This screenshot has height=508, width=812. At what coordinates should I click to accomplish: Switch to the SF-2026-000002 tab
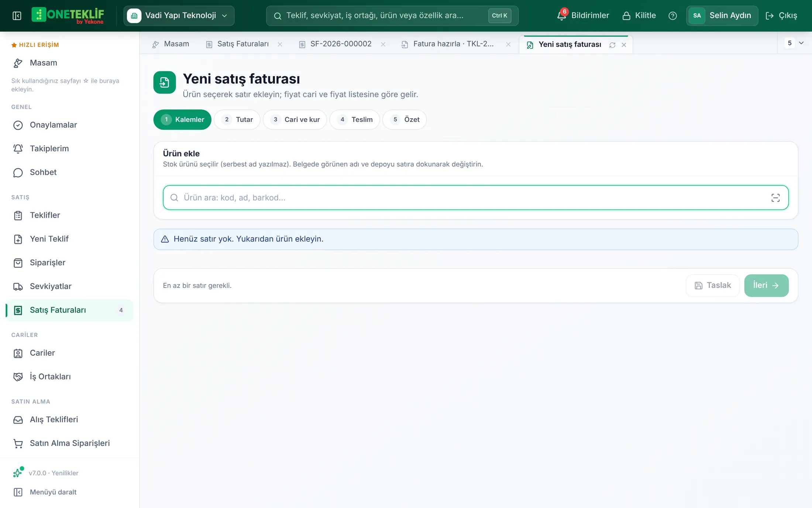336,44
